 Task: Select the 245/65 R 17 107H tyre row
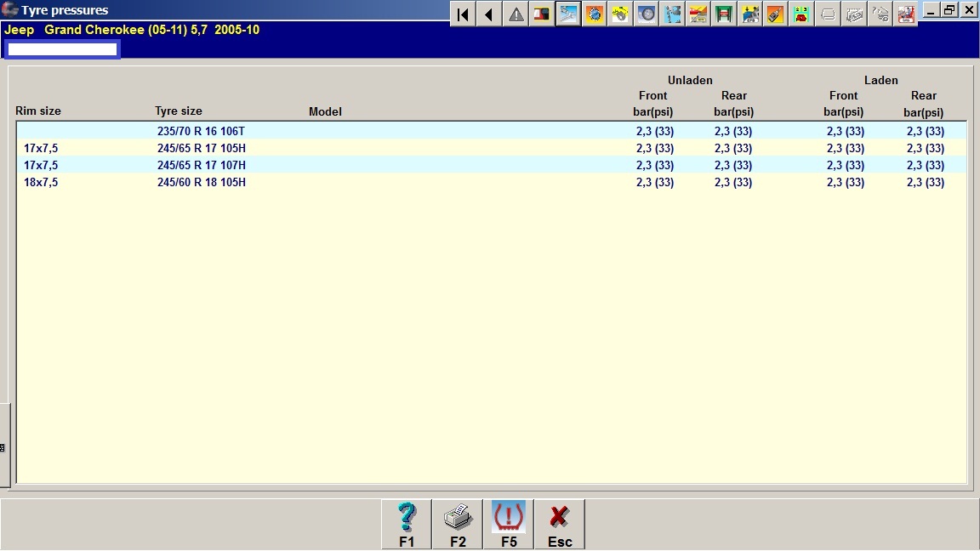tap(201, 165)
